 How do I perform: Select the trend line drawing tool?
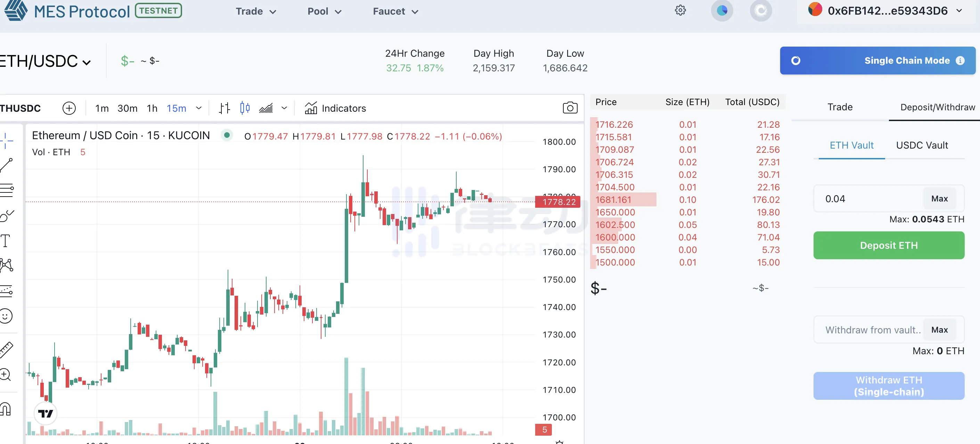click(x=7, y=165)
